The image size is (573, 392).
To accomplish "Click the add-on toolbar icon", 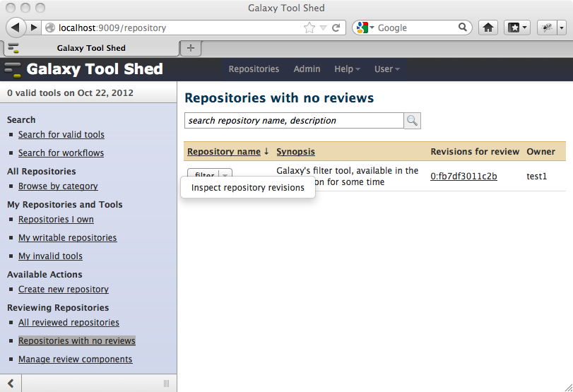I will 547,28.
